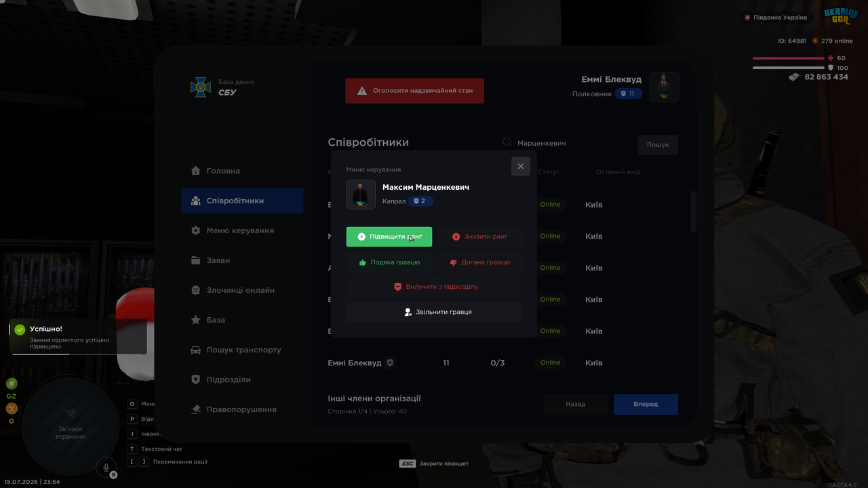This screenshot has width=868, height=488.
Task: Click shield icon next to Еммі Блеквуд row
Action: (390, 363)
